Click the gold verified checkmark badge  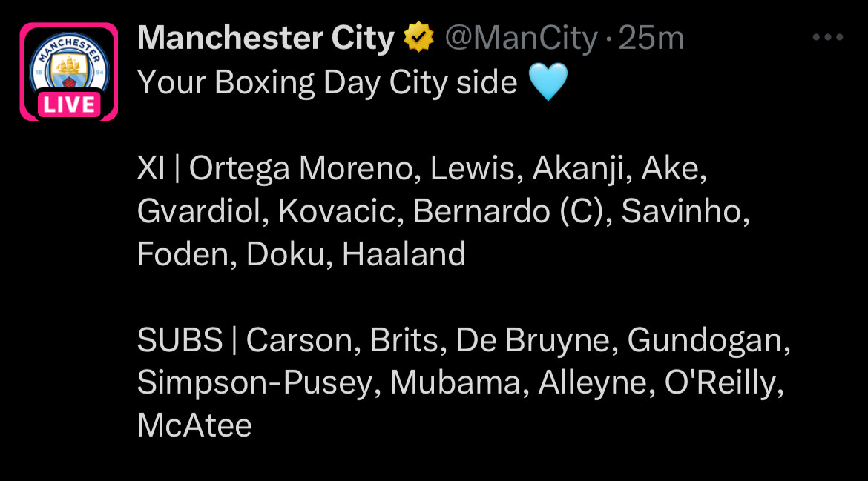point(418,37)
